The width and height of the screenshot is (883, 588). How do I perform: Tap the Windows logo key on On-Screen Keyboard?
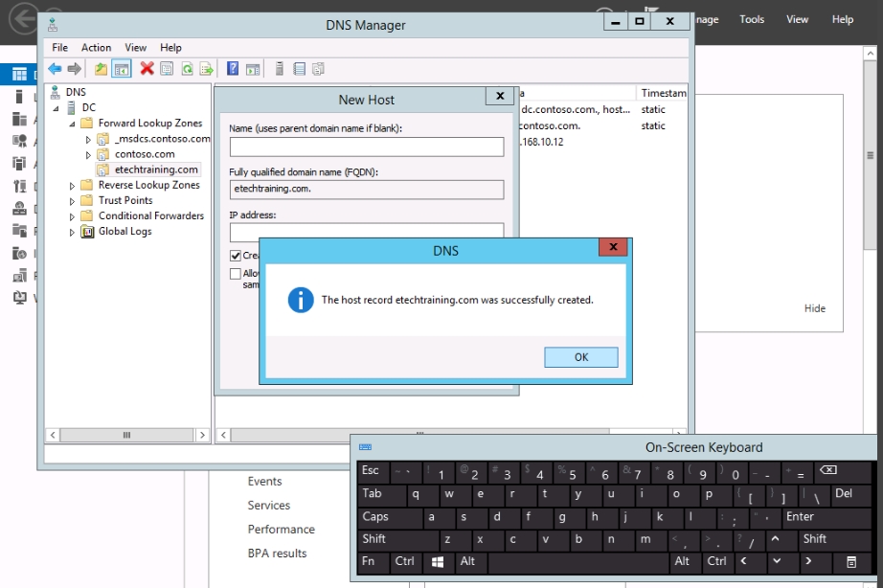[438, 561]
